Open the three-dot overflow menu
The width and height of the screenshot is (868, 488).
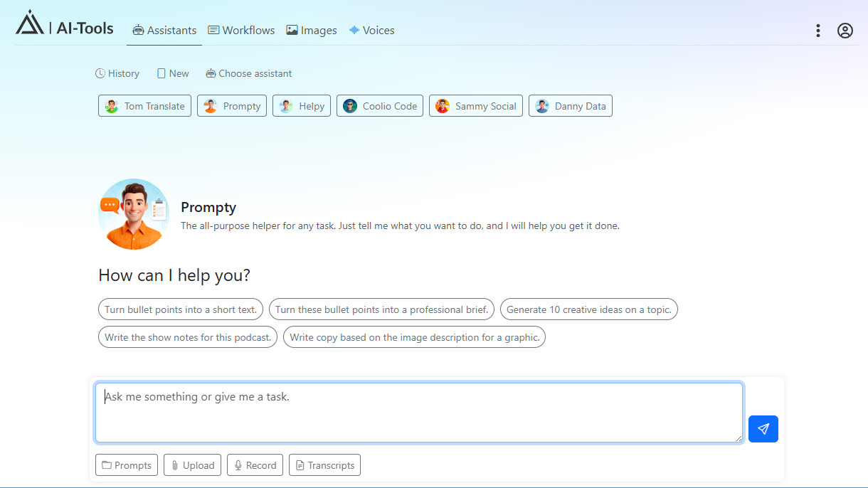[x=817, y=31]
